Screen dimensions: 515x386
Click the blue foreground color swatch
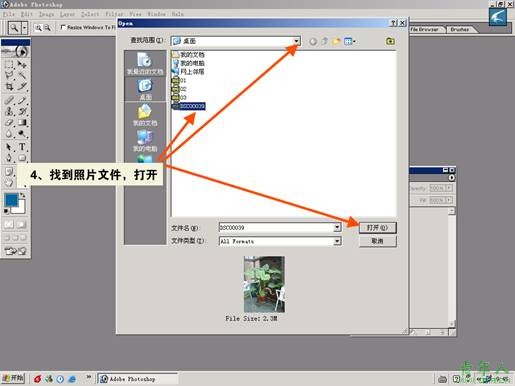[11, 200]
